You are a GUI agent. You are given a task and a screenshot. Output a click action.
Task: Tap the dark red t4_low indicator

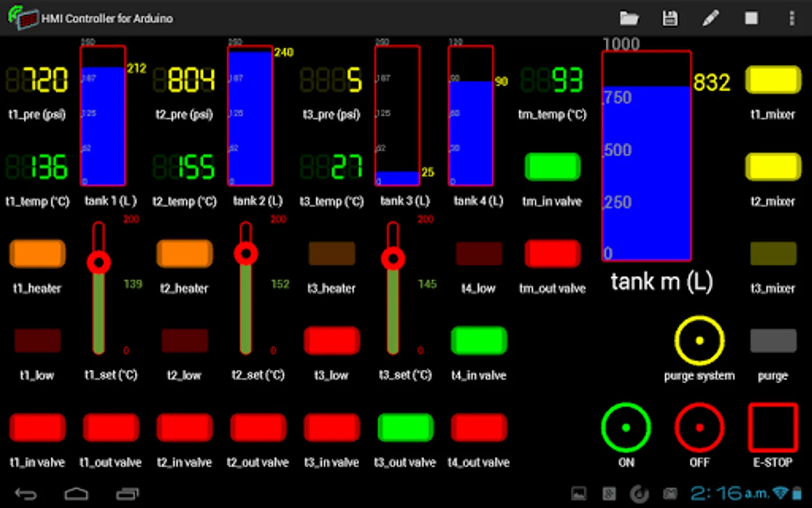click(x=479, y=253)
